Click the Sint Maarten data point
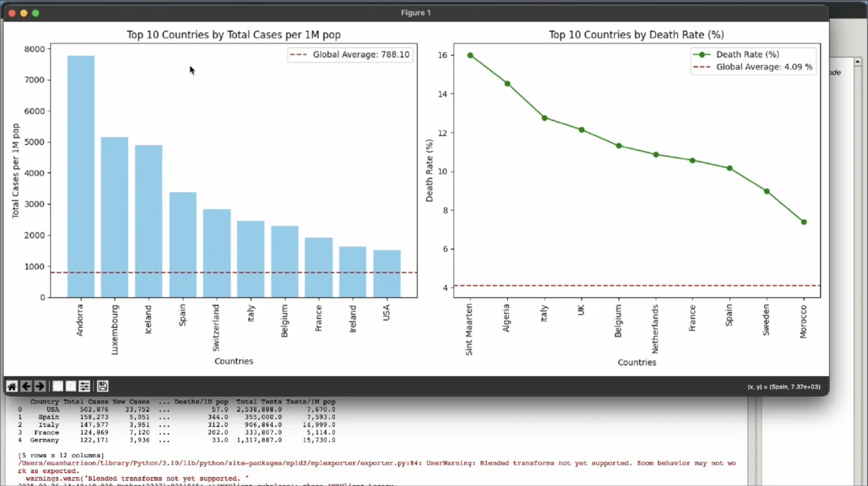Screen dimensions: 868x486 tap(470, 55)
